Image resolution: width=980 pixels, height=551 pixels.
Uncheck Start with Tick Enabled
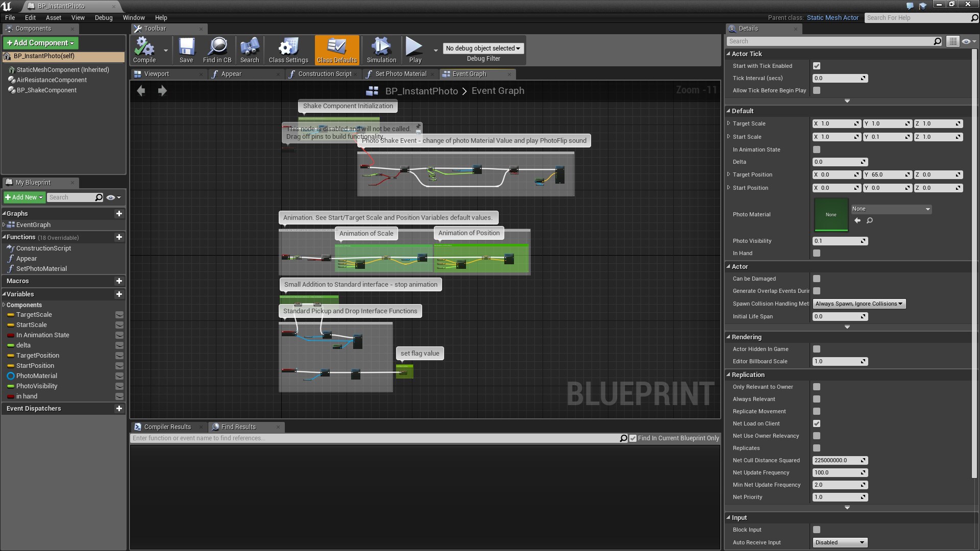pos(817,66)
